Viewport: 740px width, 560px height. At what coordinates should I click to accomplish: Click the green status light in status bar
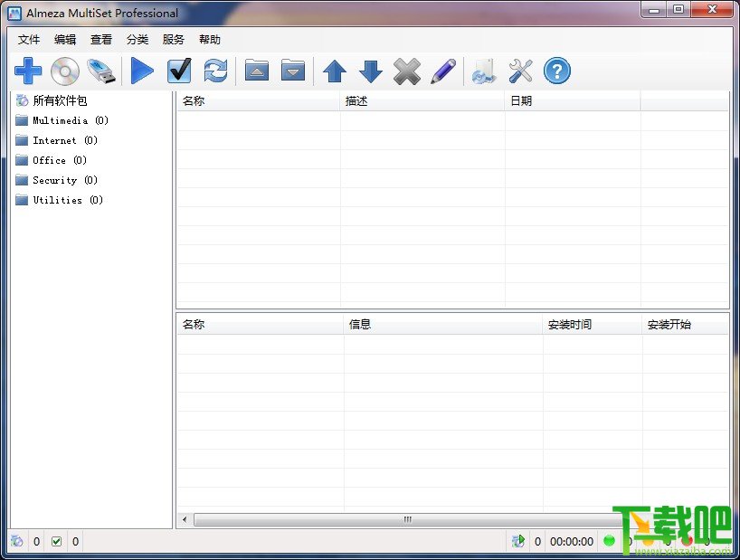[x=609, y=541]
